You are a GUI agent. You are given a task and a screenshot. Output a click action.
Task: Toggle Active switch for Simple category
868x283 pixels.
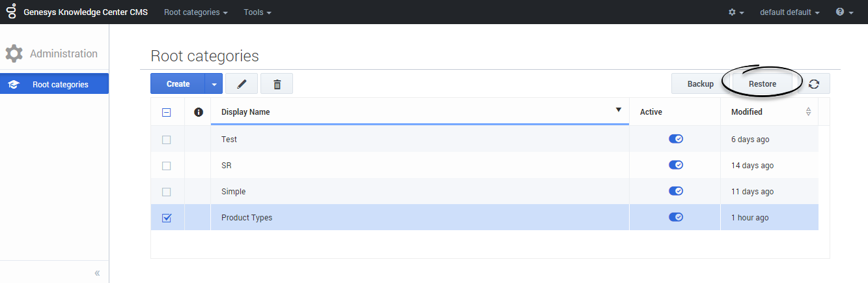coord(675,191)
